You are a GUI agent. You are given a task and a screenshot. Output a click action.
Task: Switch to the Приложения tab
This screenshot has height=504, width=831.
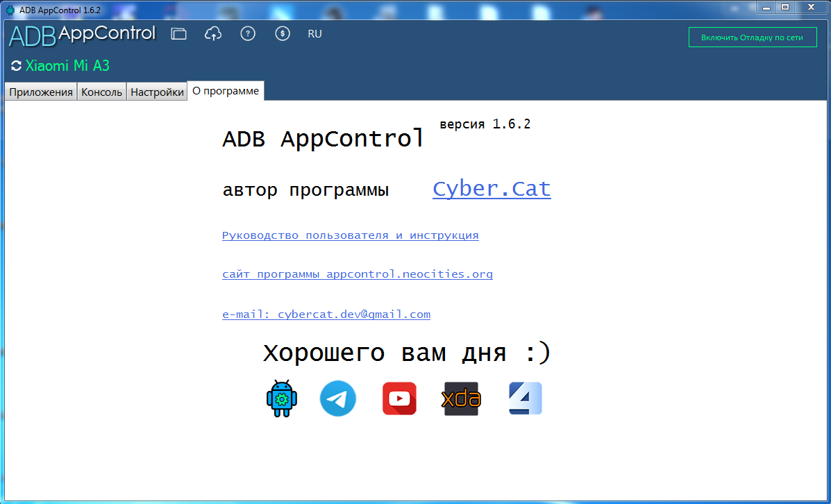(x=41, y=92)
